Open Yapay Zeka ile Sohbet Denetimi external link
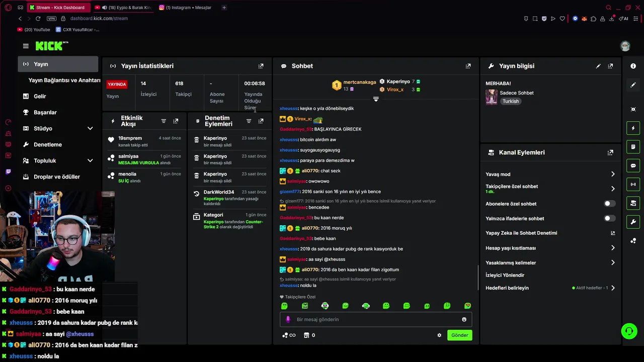This screenshot has width=644, height=362. [x=613, y=233]
